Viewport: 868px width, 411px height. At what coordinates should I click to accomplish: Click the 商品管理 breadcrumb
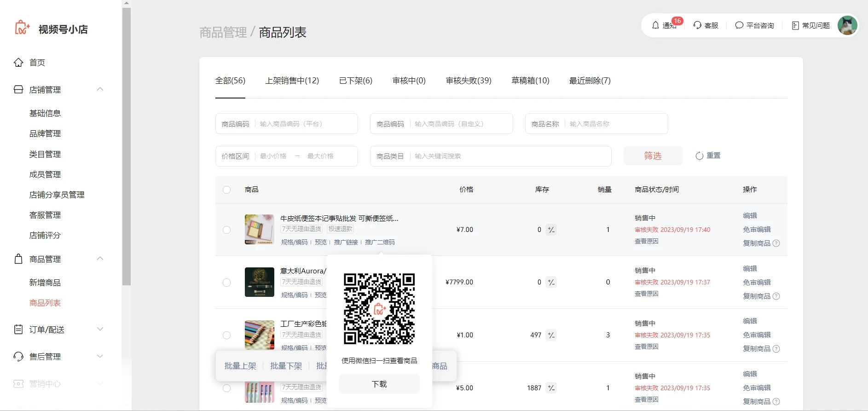click(223, 32)
